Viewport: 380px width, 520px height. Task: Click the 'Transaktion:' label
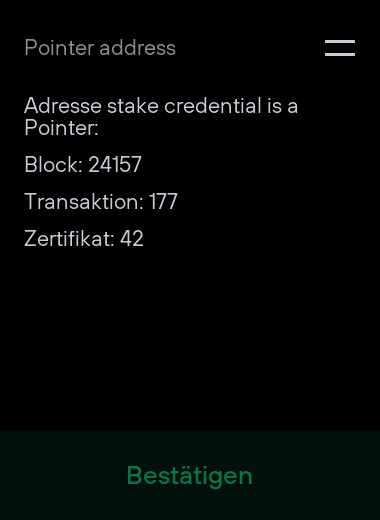pos(84,201)
